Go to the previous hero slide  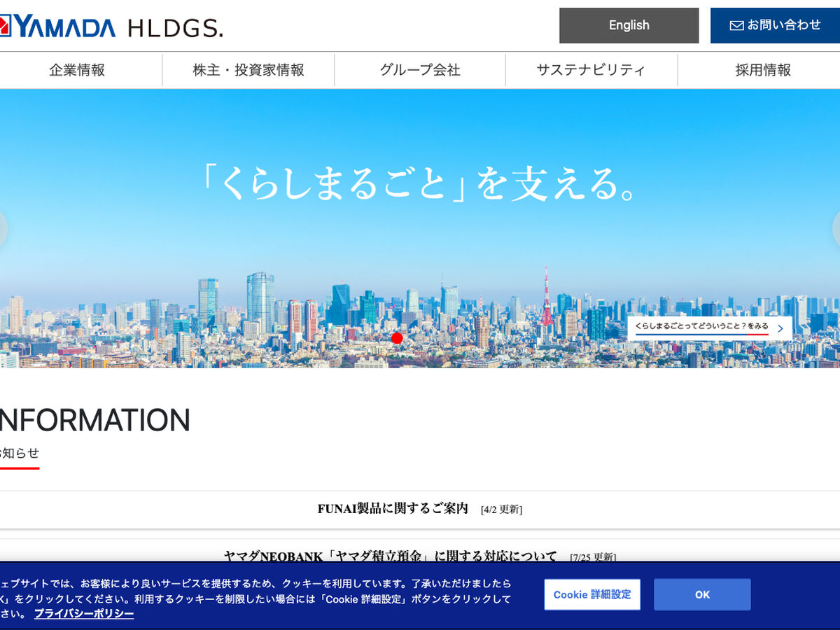tap(2, 228)
